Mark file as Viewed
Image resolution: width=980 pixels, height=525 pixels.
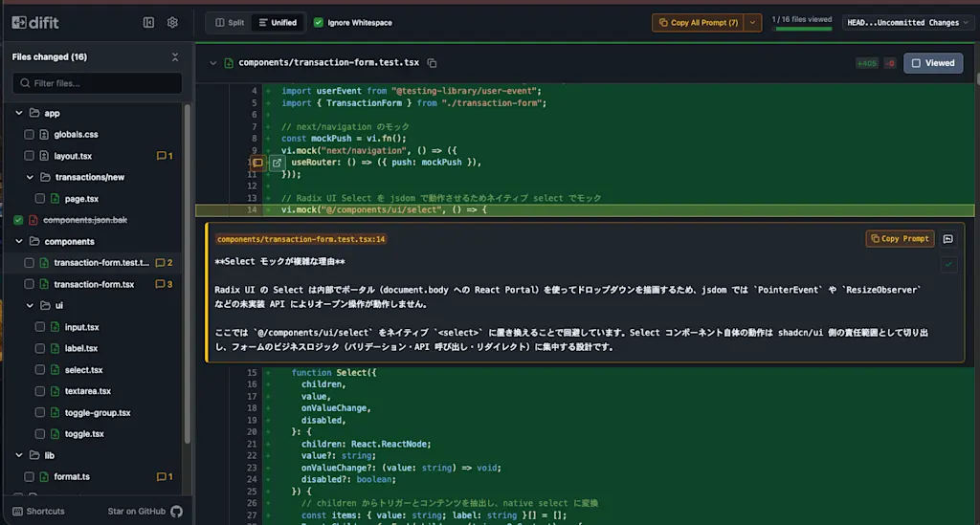click(x=933, y=63)
